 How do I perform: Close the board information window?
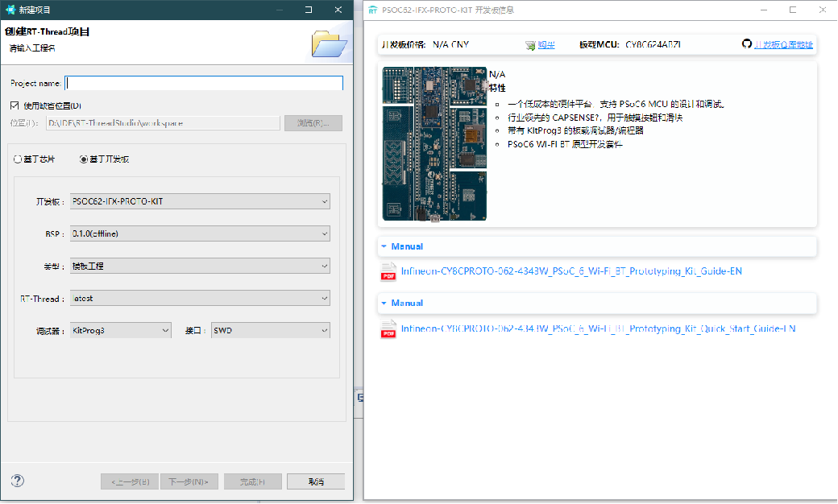pos(822,10)
